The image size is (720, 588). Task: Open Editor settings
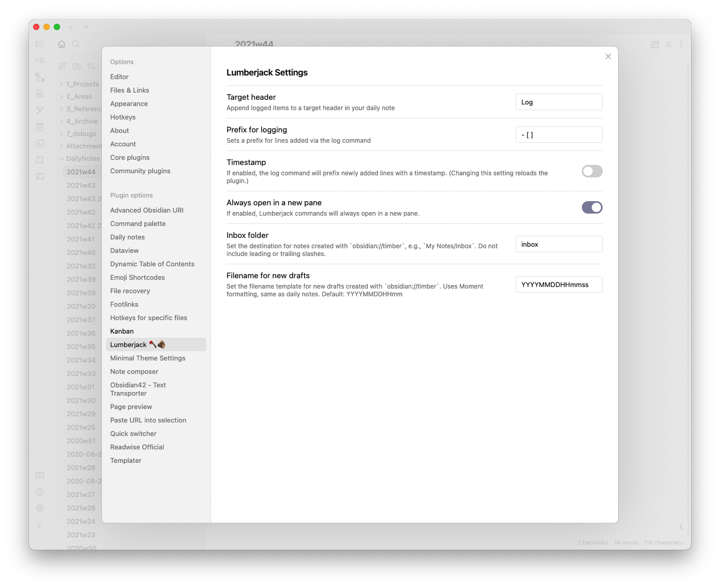pyautogui.click(x=119, y=77)
